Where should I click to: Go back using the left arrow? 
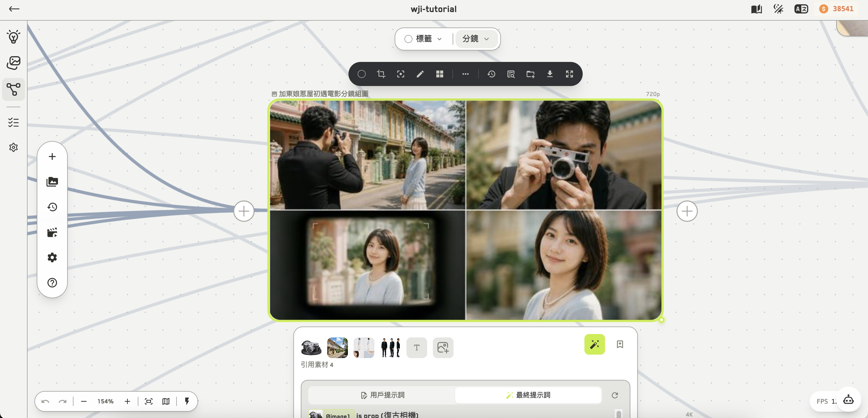click(14, 9)
